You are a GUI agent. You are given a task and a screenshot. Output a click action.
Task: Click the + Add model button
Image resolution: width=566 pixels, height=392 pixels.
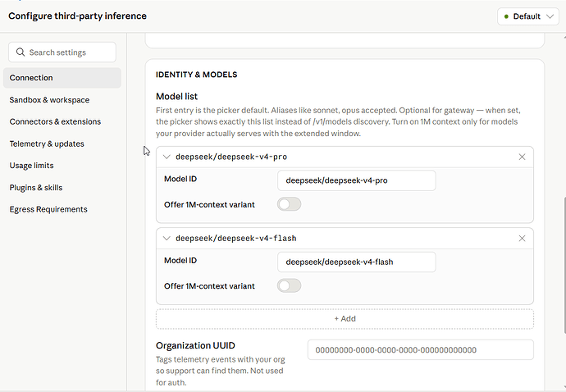tap(345, 319)
